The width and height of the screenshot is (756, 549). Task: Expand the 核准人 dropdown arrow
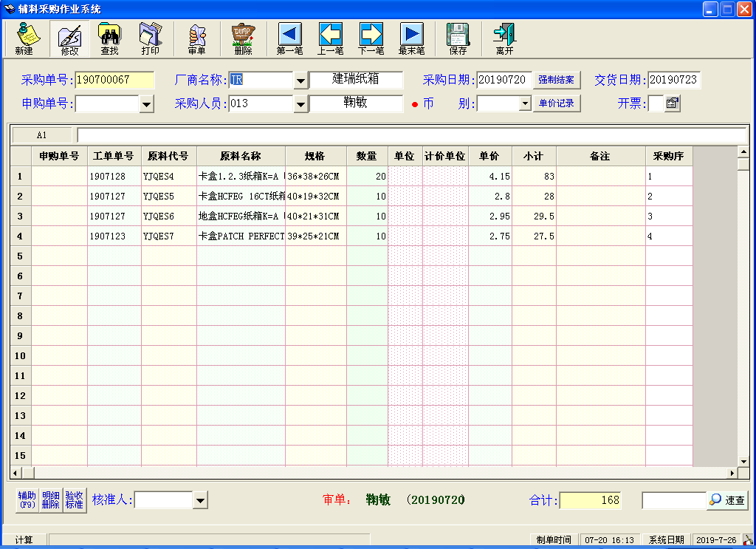tap(200, 500)
